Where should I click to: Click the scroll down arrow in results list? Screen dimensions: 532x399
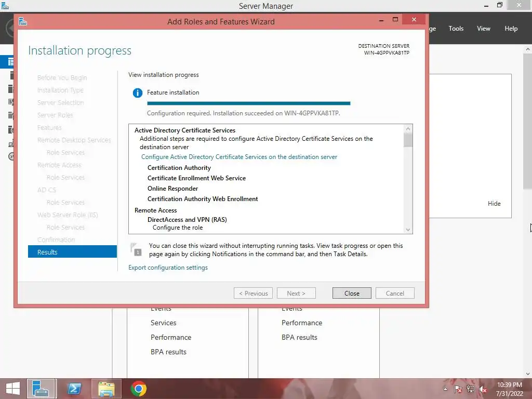coord(408,230)
